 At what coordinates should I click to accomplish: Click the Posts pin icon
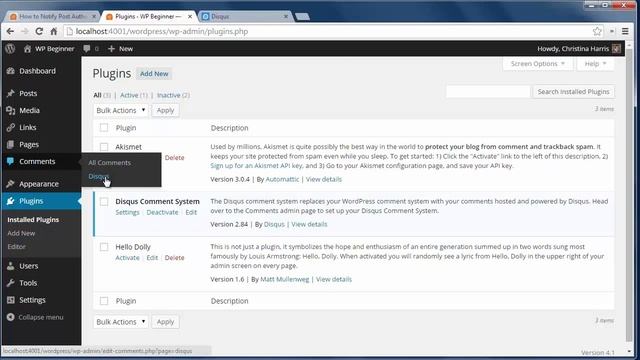click(11, 93)
